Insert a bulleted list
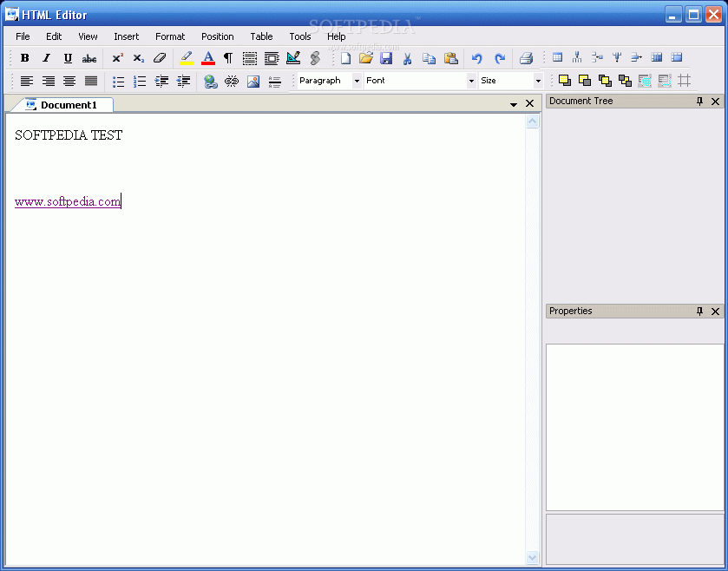Screen dimensions: 728x571 click(x=118, y=82)
